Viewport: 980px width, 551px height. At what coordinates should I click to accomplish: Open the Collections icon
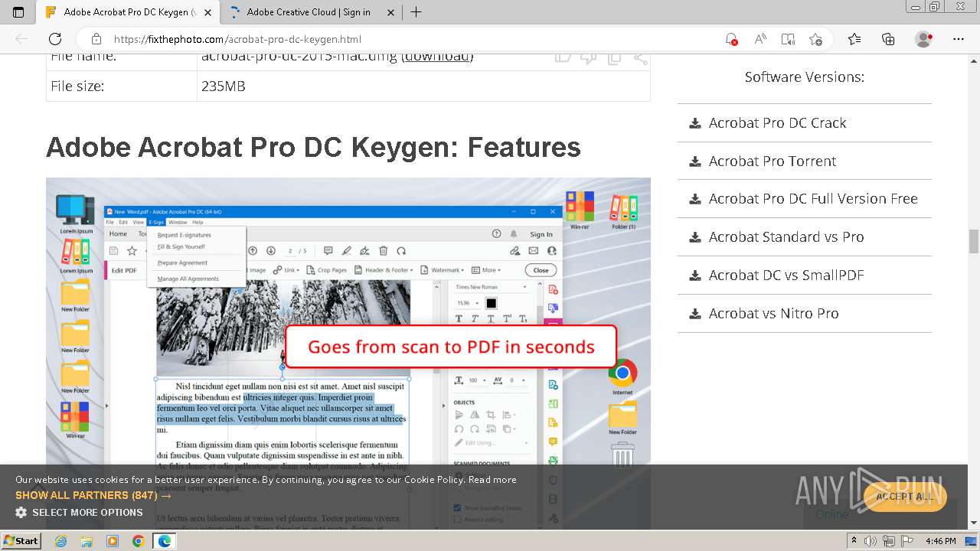pos(888,39)
